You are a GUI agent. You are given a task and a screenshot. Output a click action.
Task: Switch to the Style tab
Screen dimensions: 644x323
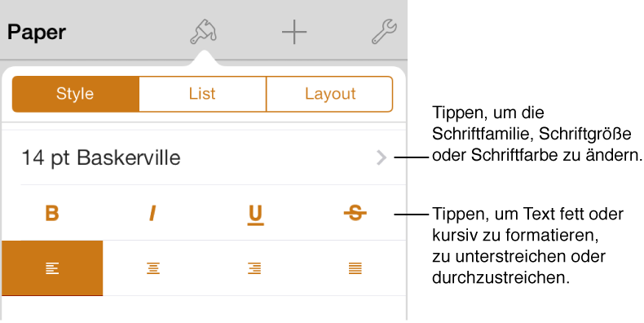[76, 94]
